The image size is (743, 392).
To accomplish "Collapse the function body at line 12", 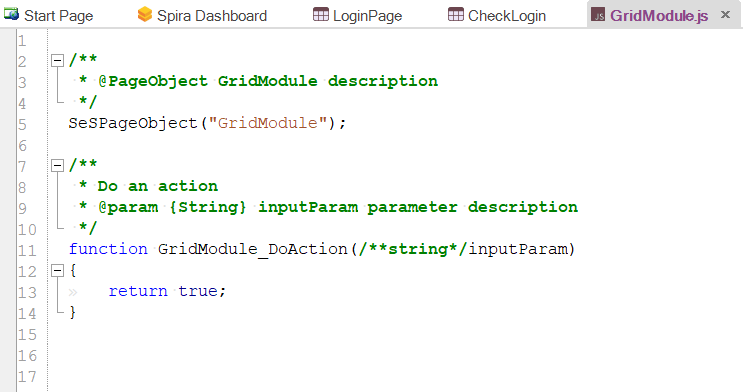I will 57,271.
